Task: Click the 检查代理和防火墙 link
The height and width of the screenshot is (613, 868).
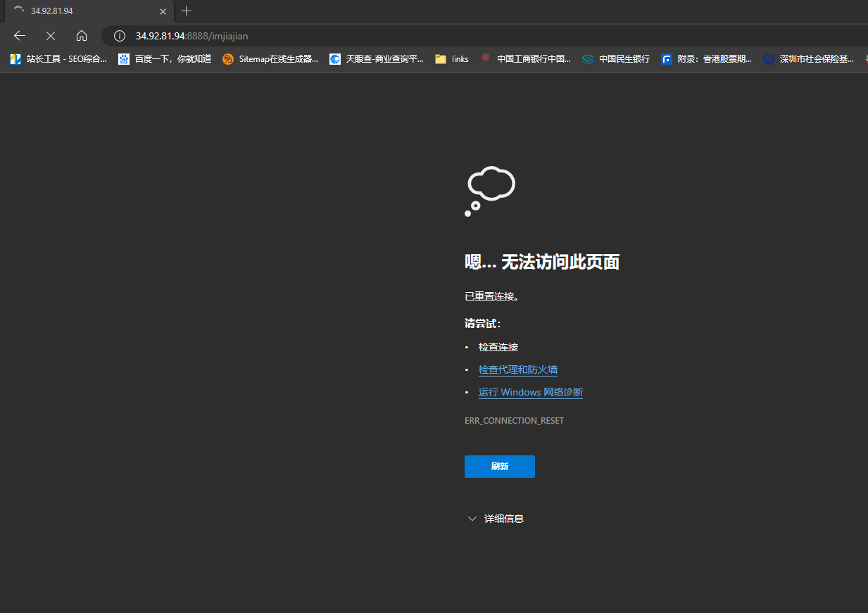Action: point(517,369)
